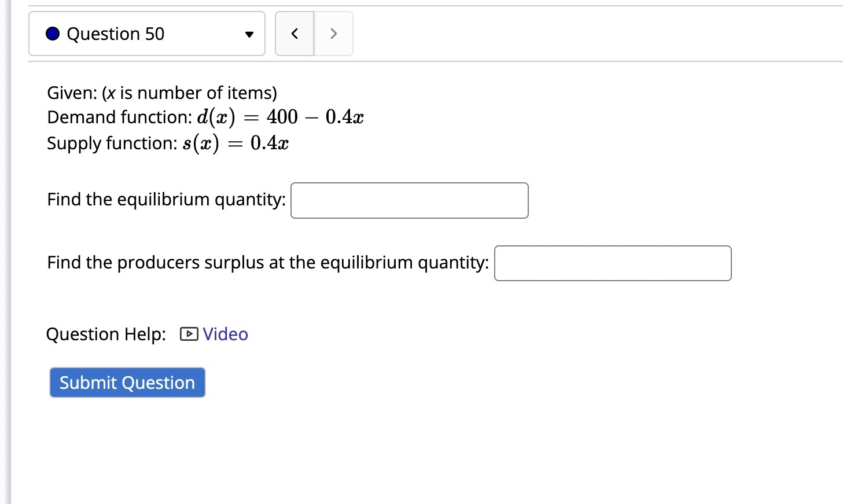
Task: Click inside the equilibrium quantity answer box
Action: [409, 200]
